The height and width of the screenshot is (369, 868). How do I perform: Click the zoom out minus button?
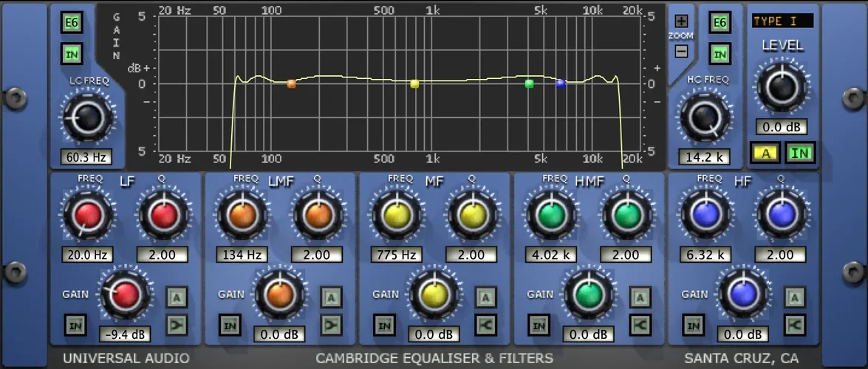pyautogui.click(x=681, y=51)
